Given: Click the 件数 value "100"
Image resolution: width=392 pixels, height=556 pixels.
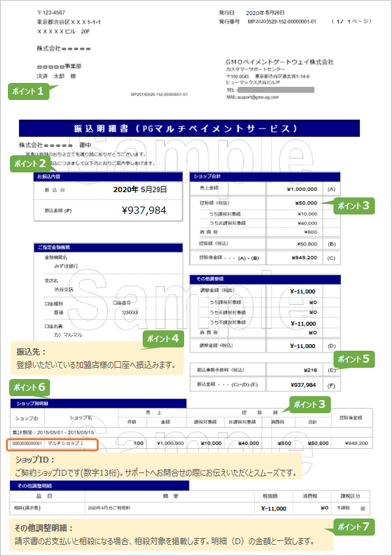Looking at the screenshot, I should (x=139, y=443).
